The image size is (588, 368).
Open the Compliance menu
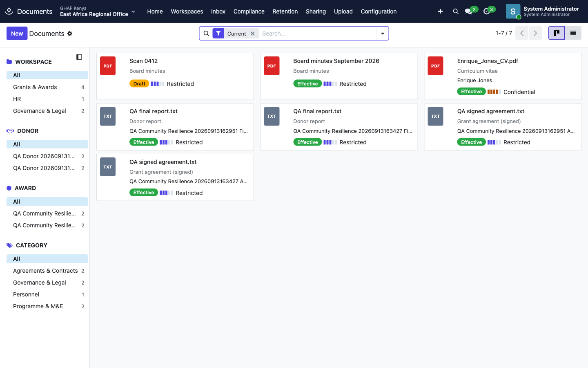[249, 11]
